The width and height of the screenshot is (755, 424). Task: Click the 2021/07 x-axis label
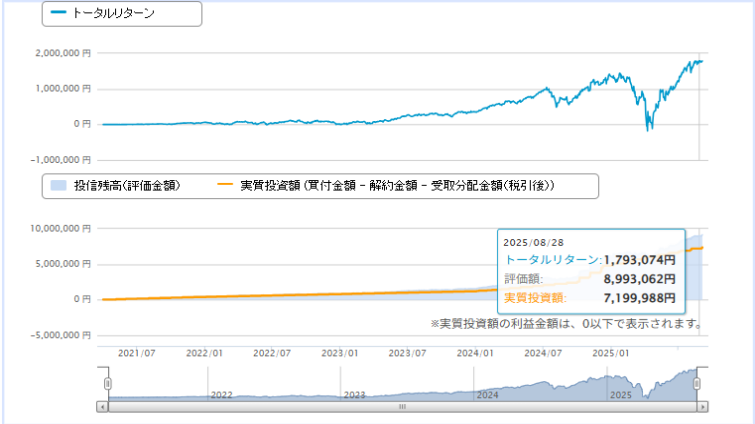click(x=137, y=353)
